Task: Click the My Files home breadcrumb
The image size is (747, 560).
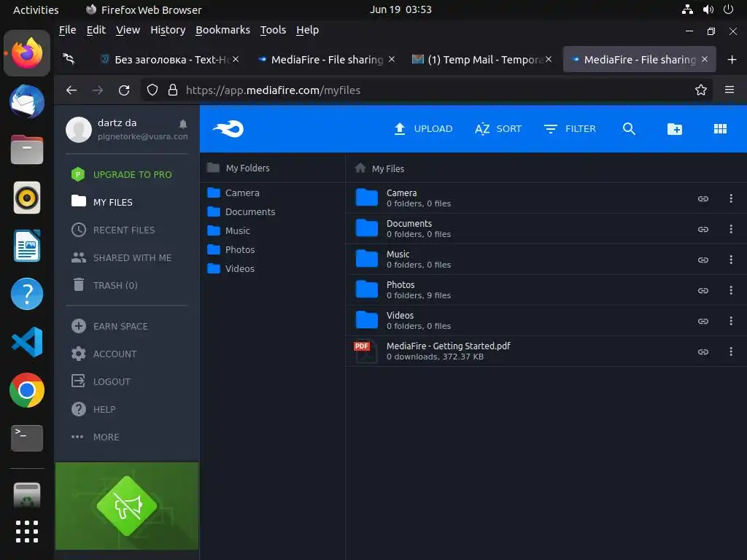Action: click(x=379, y=168)
